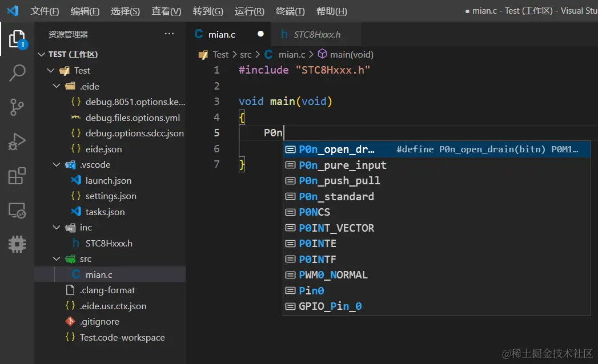598x364 pixels.
Task: Open the Extensions view icon
Action: [17, 176]
